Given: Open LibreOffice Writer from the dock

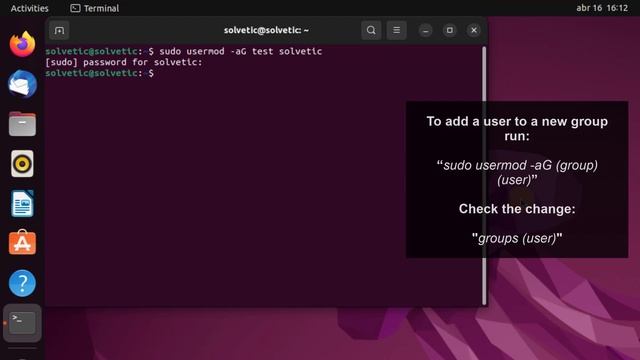Looking at the screenshot, I should [x=22, y=203].
